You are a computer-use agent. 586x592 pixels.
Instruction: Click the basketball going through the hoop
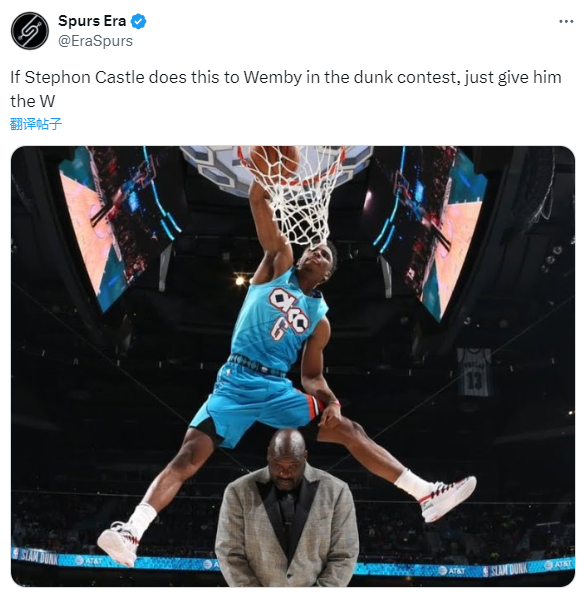[274, 160]
